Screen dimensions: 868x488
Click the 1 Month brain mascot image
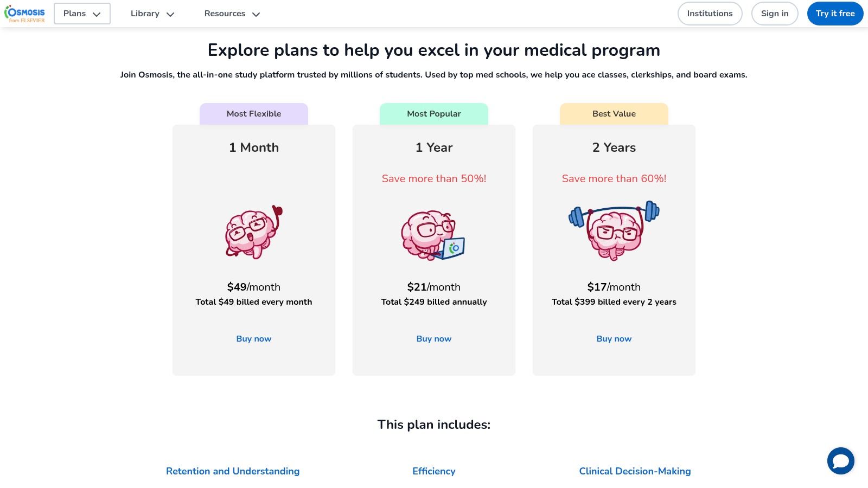254,232
